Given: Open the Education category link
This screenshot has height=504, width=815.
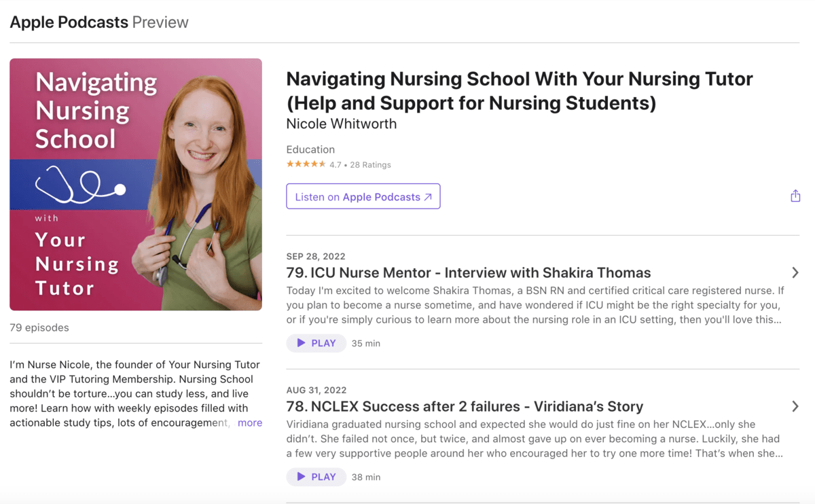Looking at the screenshot, I should click(310, 149).
